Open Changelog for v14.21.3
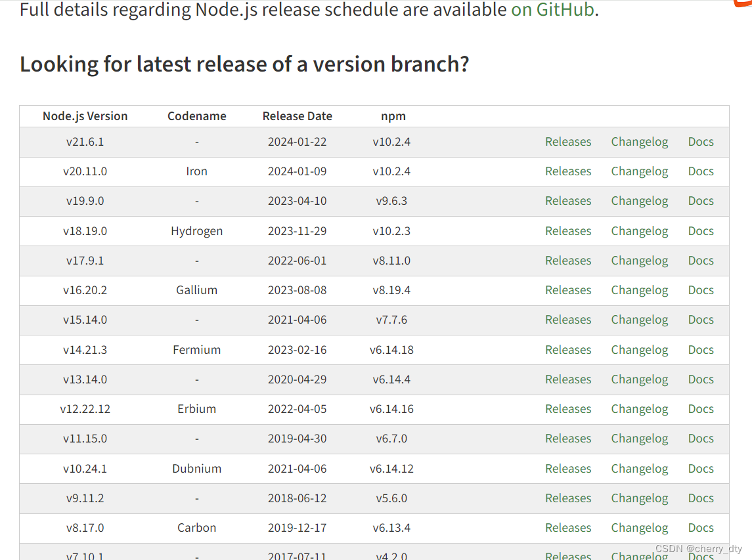The image size is (752, 560). (639, 350)
